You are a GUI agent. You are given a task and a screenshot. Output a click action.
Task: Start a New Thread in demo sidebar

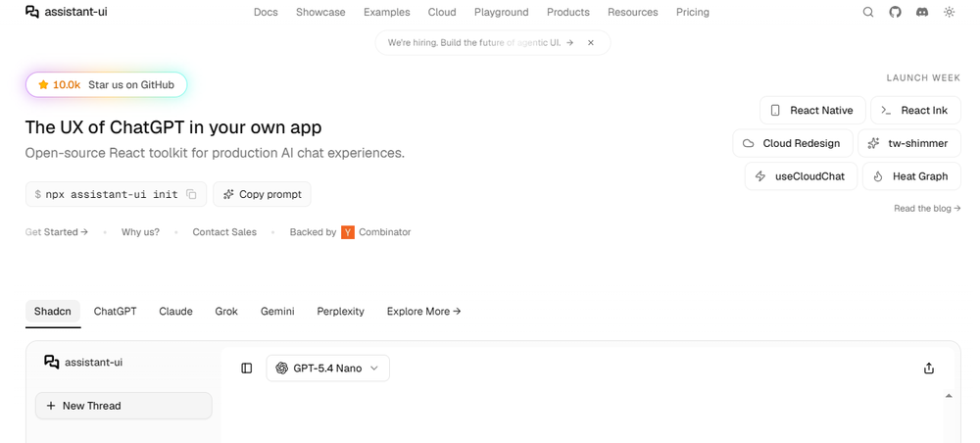click(123, 406)
